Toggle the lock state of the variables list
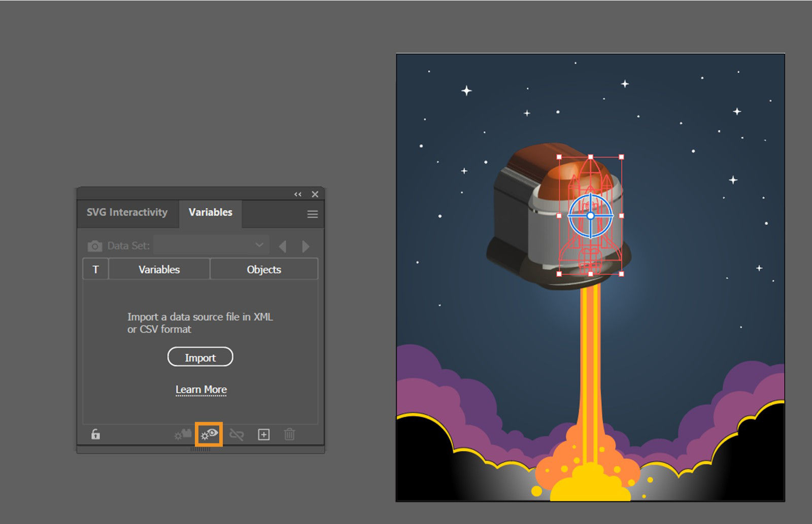 95,434
